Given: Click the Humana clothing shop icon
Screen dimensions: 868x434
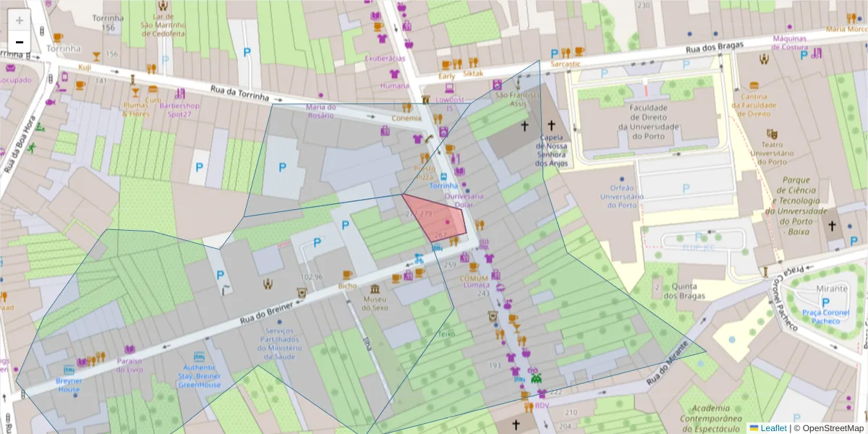Looking at the screenshot, I should (x=394, y=74).
